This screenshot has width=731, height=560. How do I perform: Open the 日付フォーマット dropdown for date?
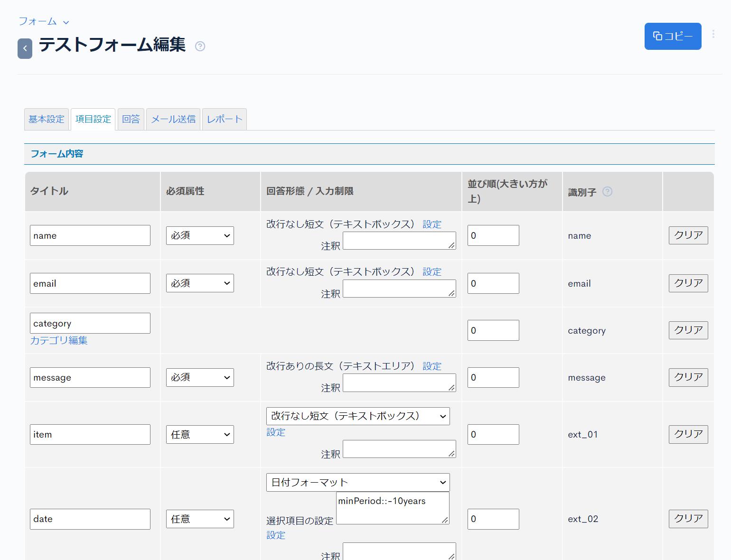[357, 482]
